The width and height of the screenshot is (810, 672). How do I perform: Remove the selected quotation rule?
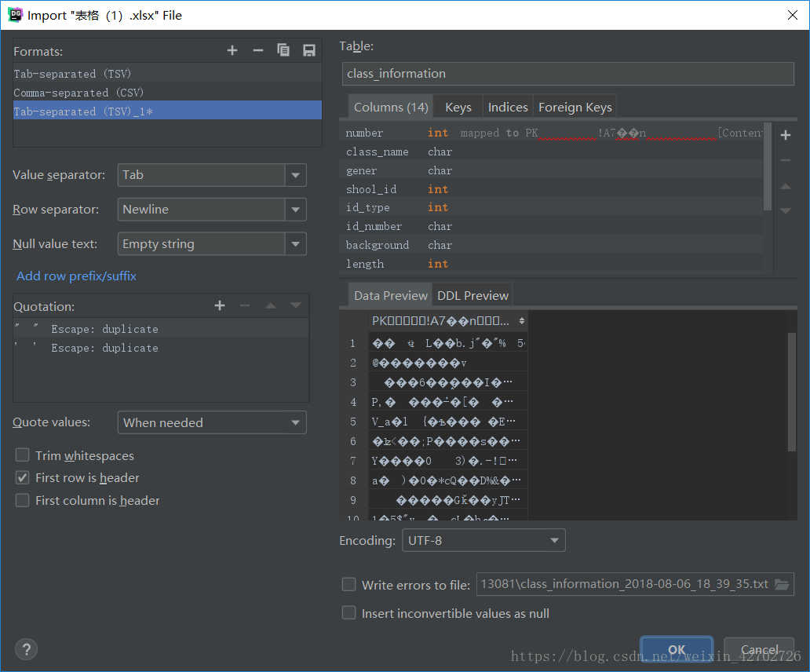245,306
